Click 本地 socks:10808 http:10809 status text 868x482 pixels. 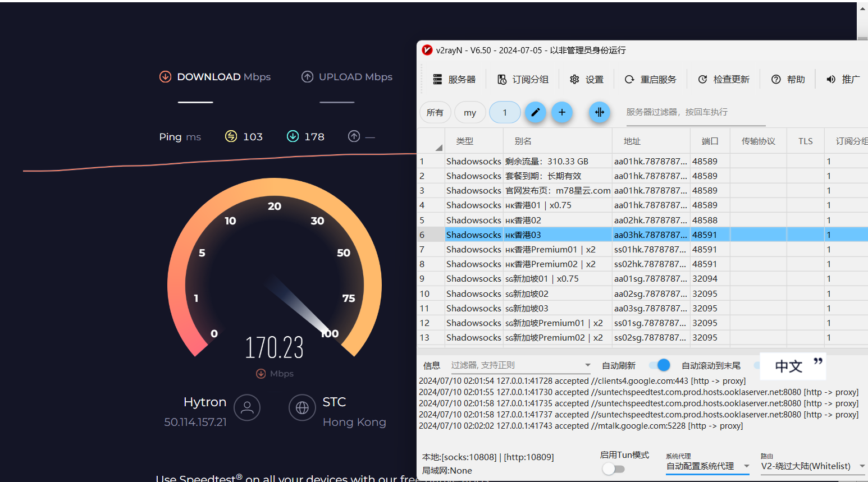click(488, 457)
